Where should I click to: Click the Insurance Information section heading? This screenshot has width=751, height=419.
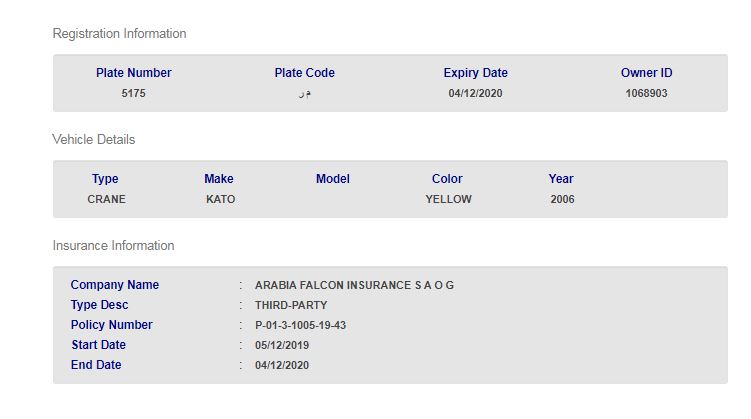113,246
